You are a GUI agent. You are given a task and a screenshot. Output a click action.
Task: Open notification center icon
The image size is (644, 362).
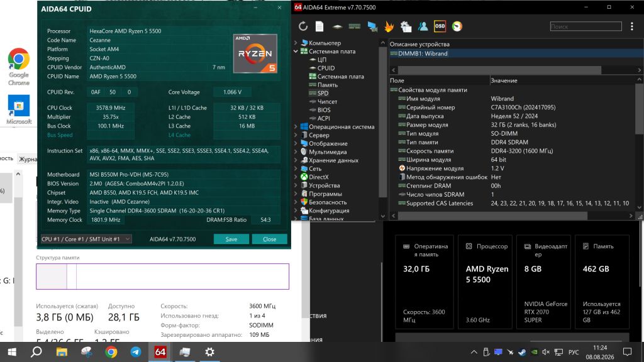[x=627, y=352]
